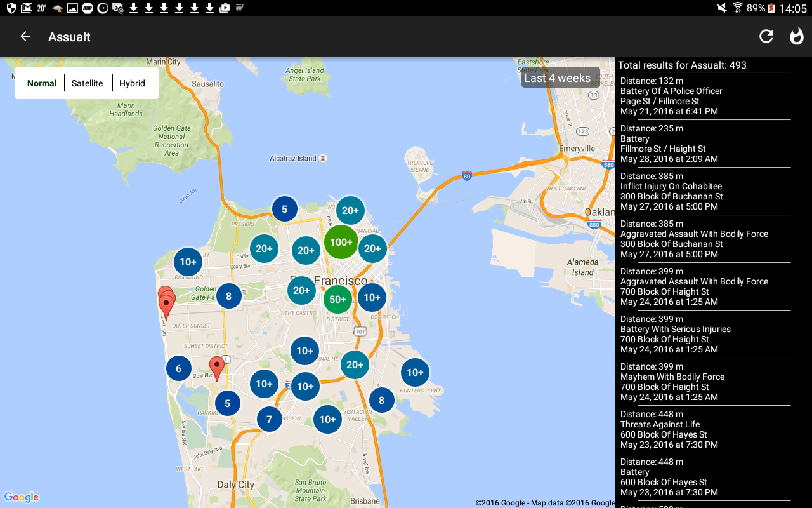This screenshot has height=508, width=812.
Task: Tap the 10+ cluster near Visitacion Valley
Action: [x=327, y=419]
